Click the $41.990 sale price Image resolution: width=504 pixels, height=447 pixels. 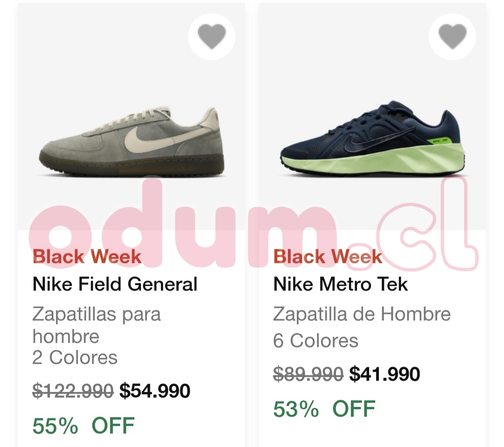click(385, 374)
